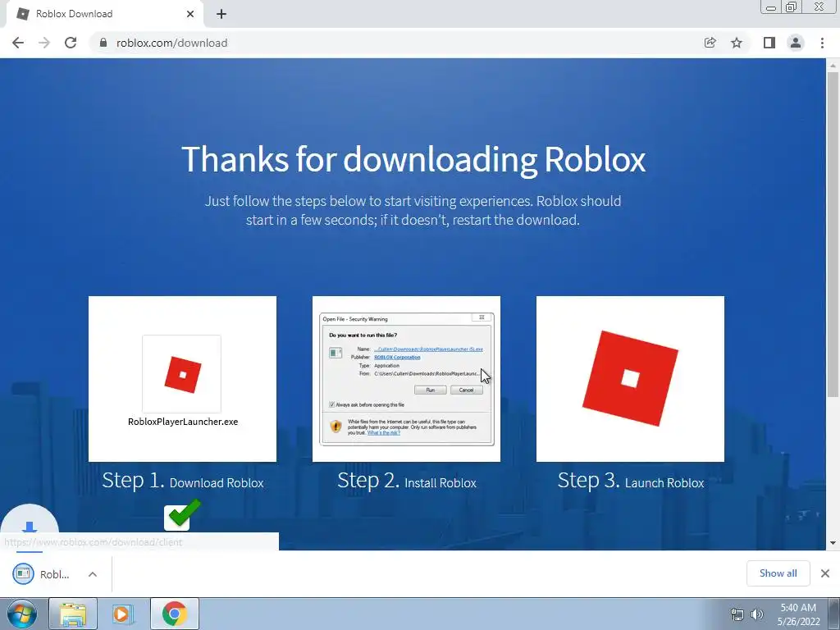Click the small red Roblox icon in Step 1
840x630 pixels.
[183, 374]
